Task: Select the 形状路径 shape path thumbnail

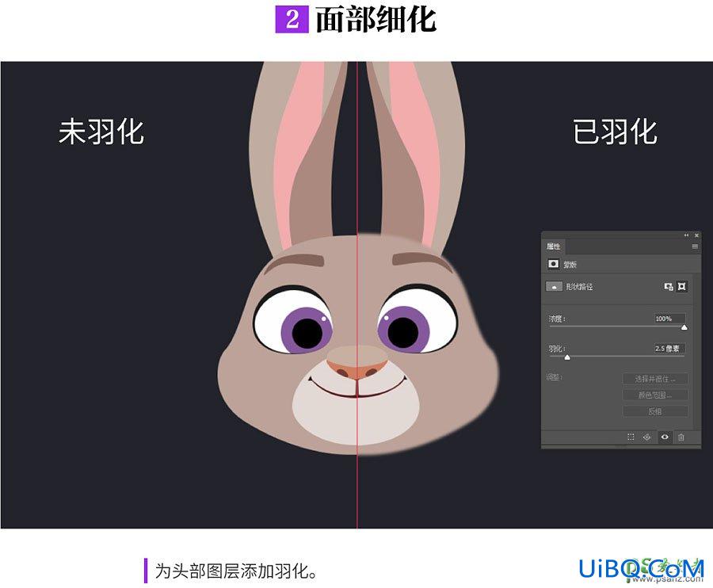Action: [554, 287]
